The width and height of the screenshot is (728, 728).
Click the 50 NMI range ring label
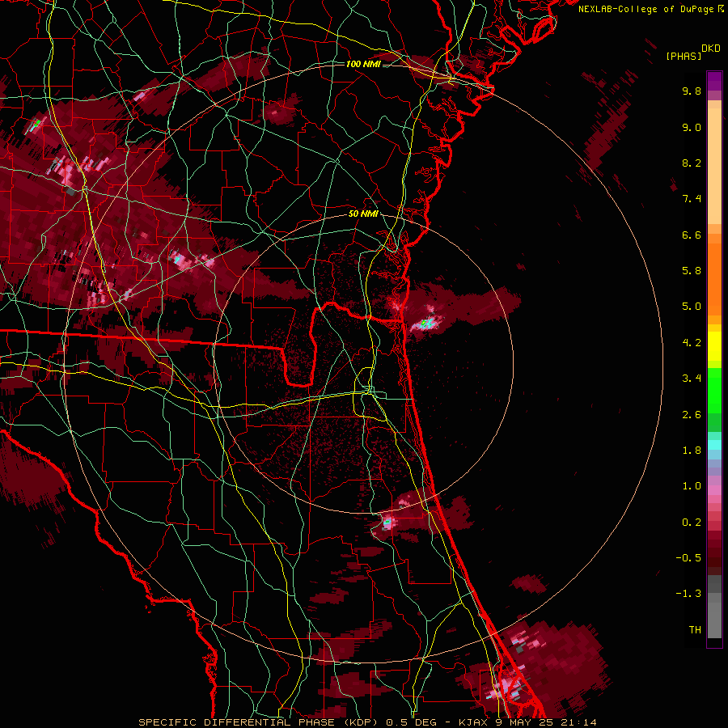click(x=363, y=214)
